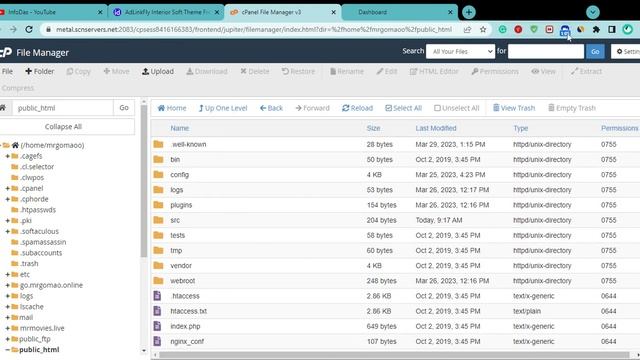Open a new browser tab
The width and height of the screenshot is (640, 360).
click(x=469, y=12)
